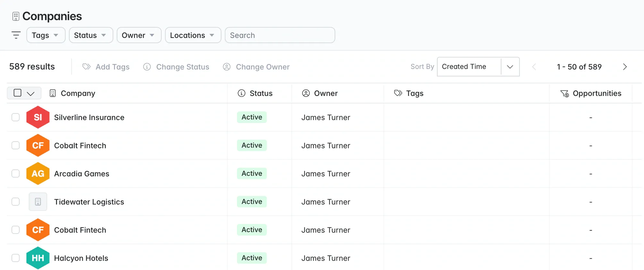Click the Silverline Insurance SI avatar
644x270 pixels.
(38, 117)
